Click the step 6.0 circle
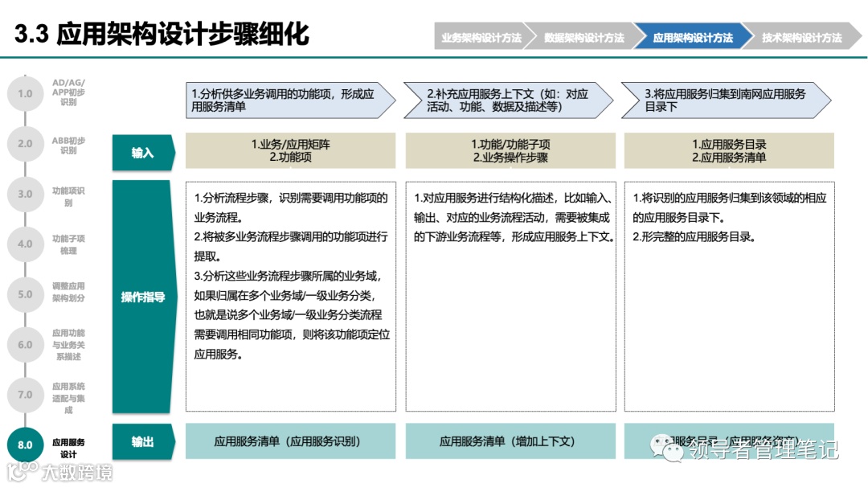Screen dimensions: 868x488 (x=25, y=345)
